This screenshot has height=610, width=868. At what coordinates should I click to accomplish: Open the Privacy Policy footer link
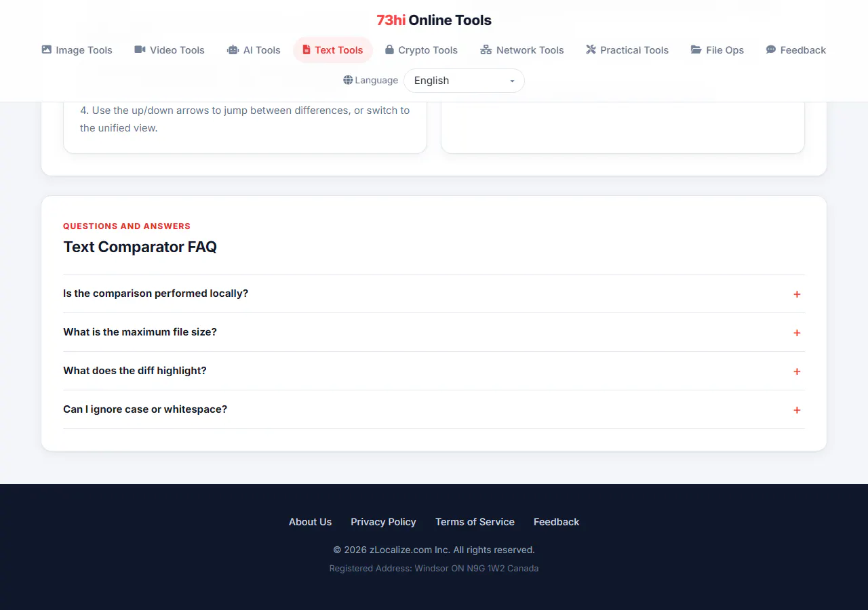(x=383, y=522)
